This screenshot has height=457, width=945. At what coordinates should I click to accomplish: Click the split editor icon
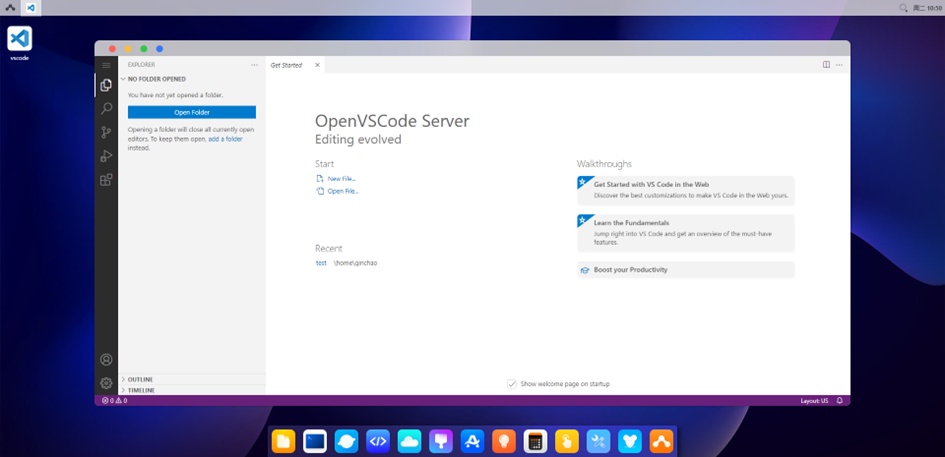[826, 65]
